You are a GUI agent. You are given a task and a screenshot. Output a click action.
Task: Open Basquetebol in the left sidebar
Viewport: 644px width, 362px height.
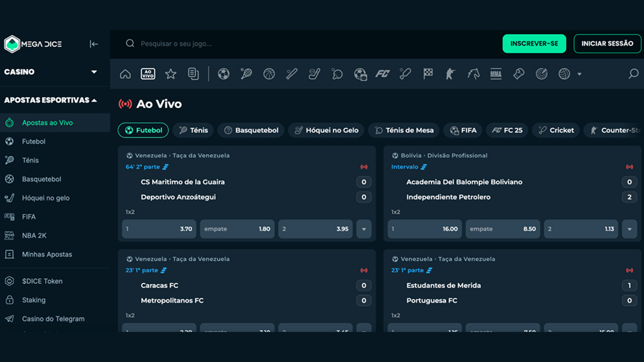pos(55,179)
